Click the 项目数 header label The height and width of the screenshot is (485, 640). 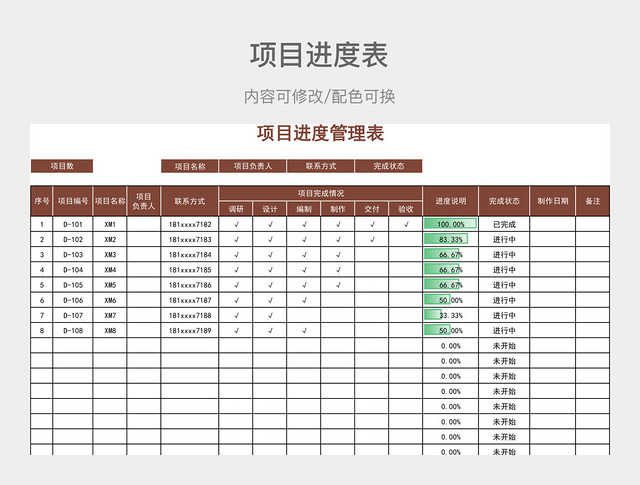62,166
